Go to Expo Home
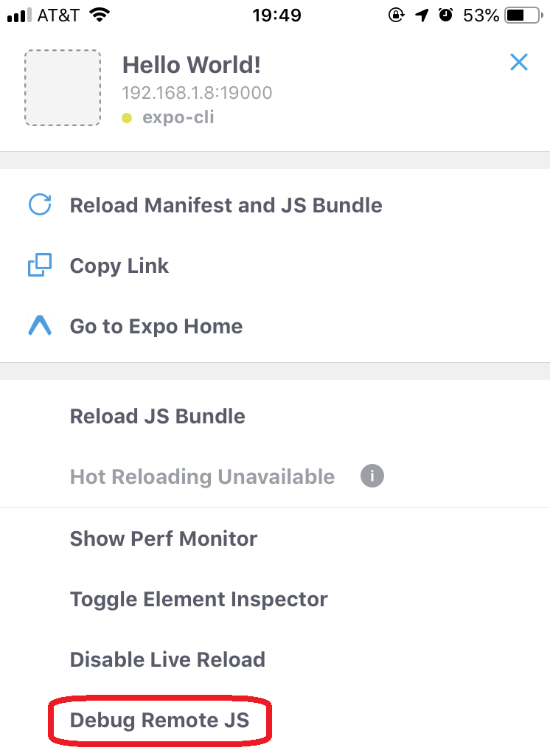550x756 pixels. pyautogui.click(x=275, y=327)
